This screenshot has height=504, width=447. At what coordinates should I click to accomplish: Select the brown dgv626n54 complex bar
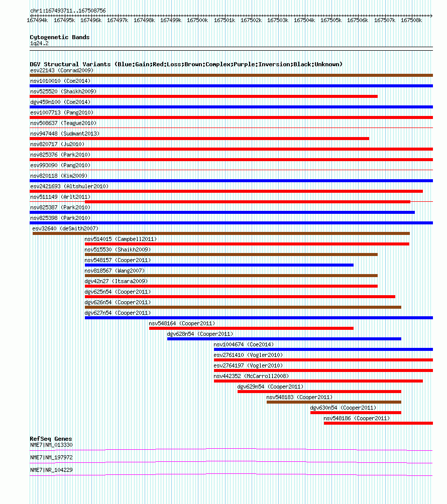point(243,307)
